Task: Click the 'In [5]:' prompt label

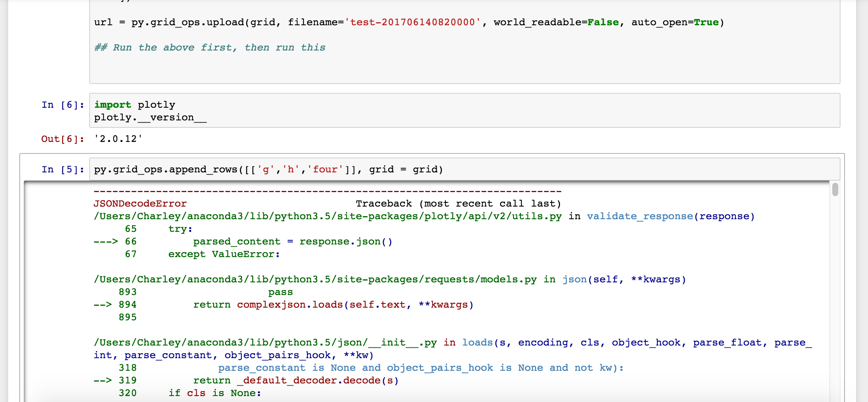Action: (x=63, y=169)
